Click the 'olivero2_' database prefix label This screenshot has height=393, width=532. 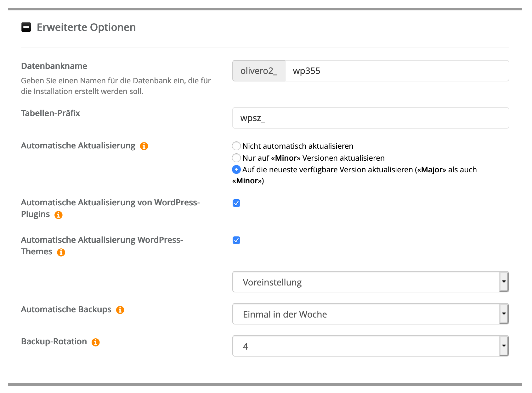259,71
